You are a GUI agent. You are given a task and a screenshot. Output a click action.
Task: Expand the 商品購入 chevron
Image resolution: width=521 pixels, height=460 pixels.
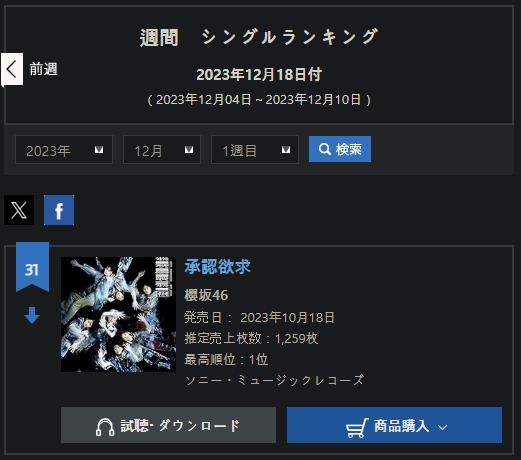pyautogui.click(x=442, y=427)
